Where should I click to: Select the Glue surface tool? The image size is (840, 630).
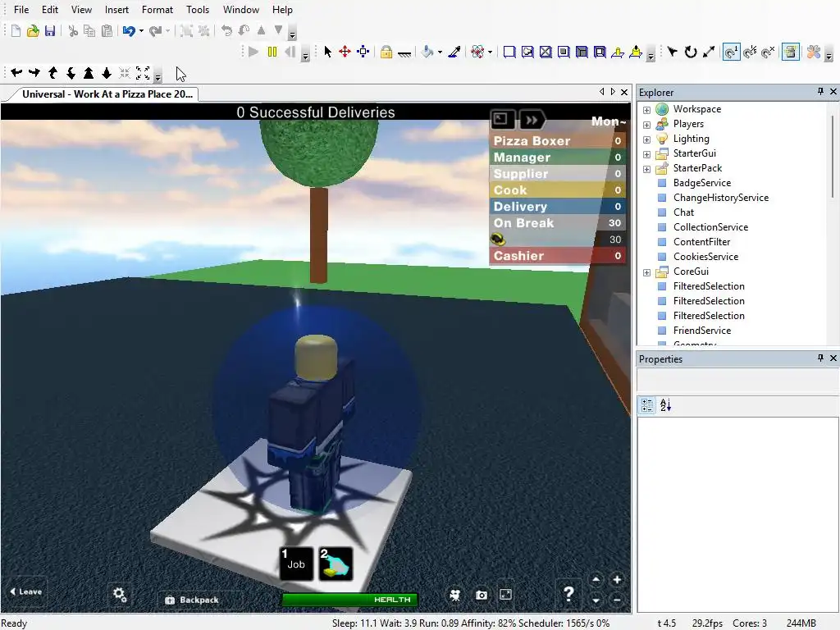pyautogui.click(x=527, y=52)
